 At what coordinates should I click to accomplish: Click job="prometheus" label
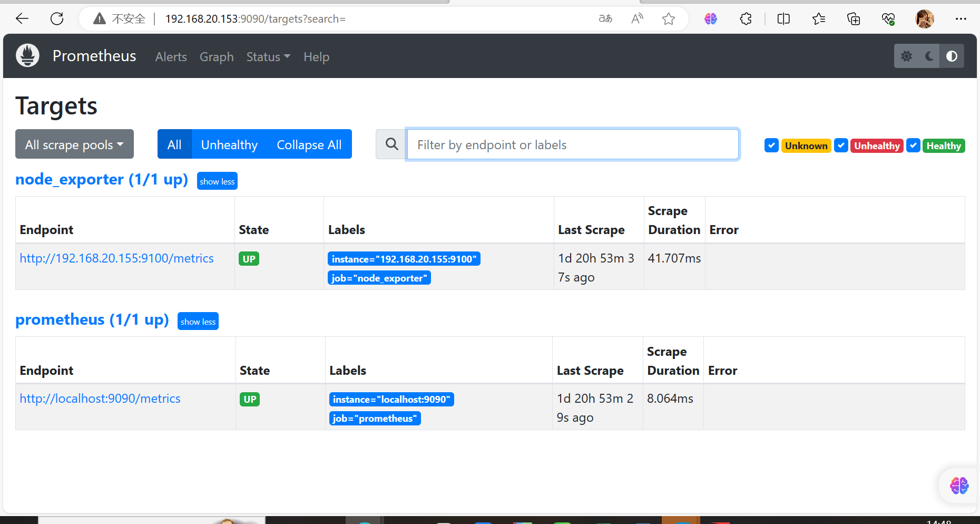(375, 418)
